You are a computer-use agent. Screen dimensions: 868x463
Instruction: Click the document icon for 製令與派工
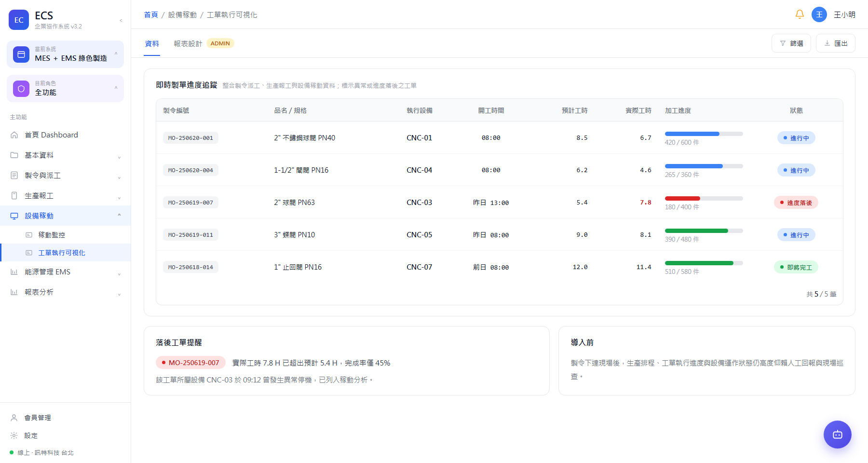14,176
